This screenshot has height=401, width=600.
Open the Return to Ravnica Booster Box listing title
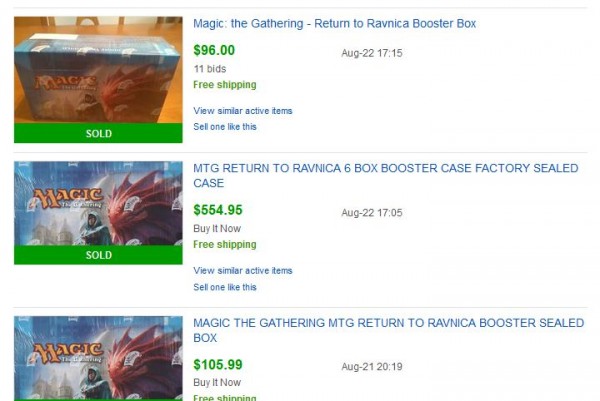(x=334, y=23)
